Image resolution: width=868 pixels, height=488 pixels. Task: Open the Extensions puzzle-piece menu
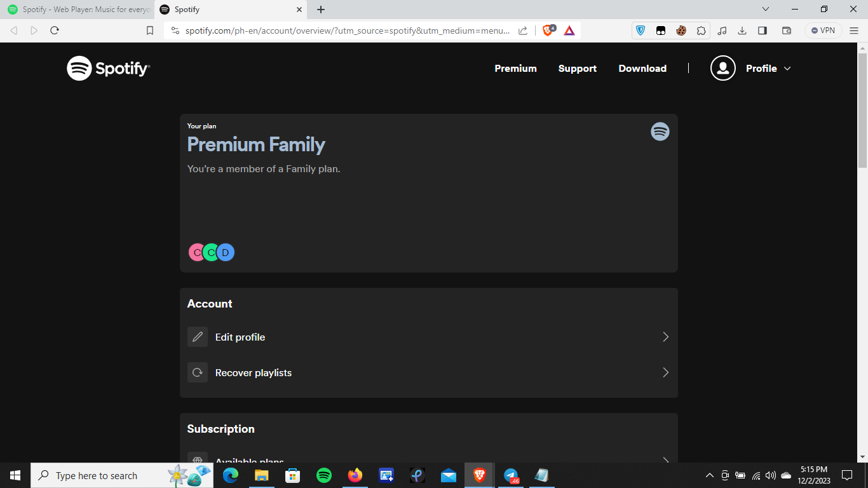(701, 30)
